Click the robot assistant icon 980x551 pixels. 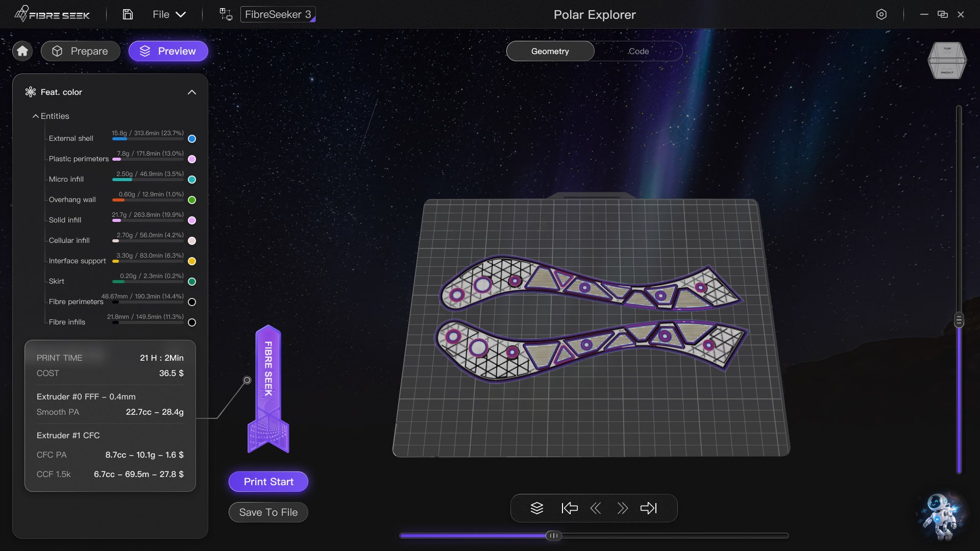coord(940,516)
